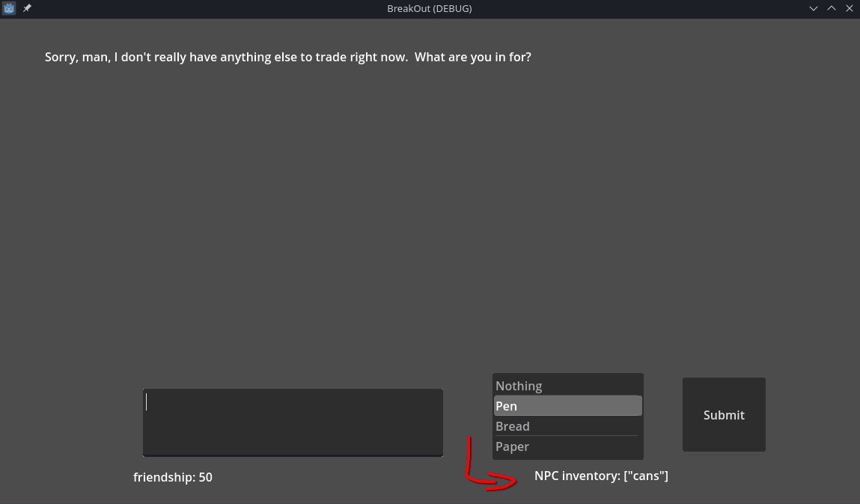The image size is (860, 504).
Task: Close the BreakOut debug window
Action: [849, 8]
